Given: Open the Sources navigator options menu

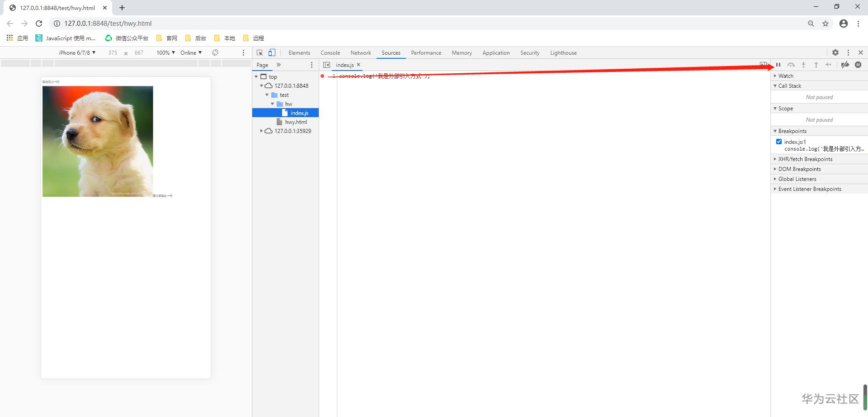Looking at the screenshot, I should click(x=311, y=65).
